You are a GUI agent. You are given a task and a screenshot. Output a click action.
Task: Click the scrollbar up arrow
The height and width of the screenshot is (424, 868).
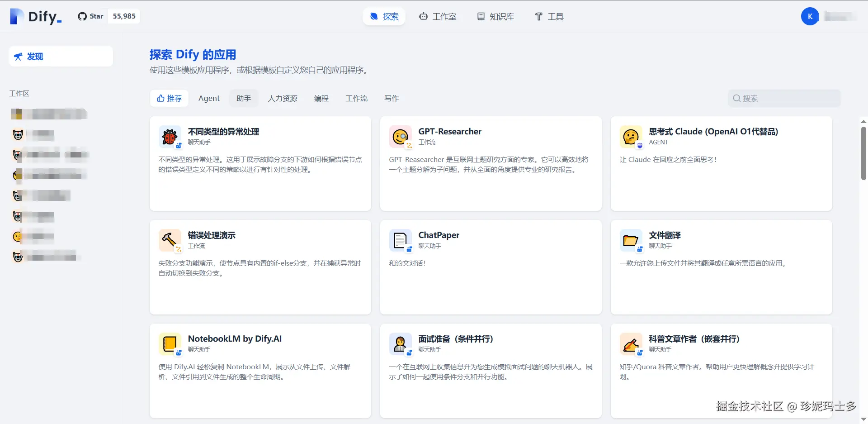(863, 121)
